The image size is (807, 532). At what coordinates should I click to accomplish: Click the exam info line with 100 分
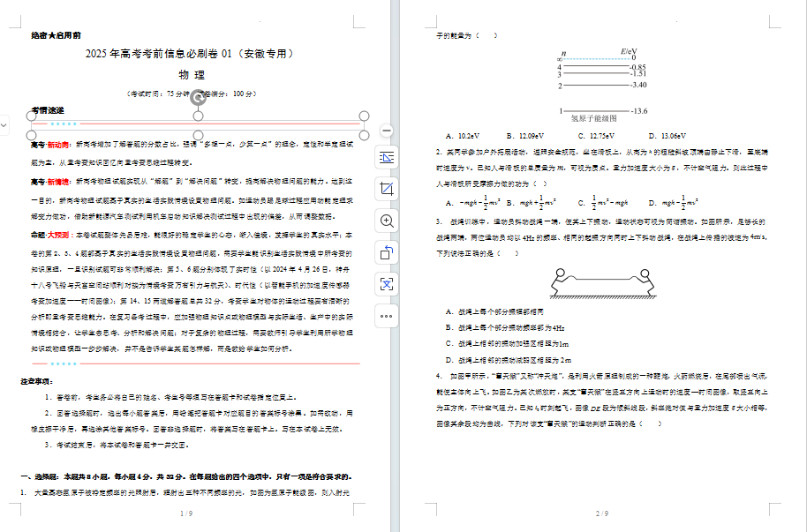[x=192, y=94]
